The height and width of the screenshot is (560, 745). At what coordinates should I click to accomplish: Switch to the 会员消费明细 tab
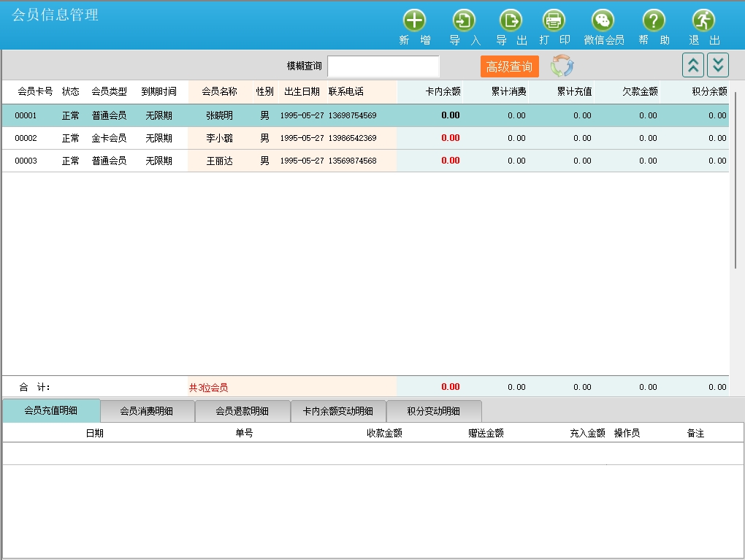coord(147,411)
